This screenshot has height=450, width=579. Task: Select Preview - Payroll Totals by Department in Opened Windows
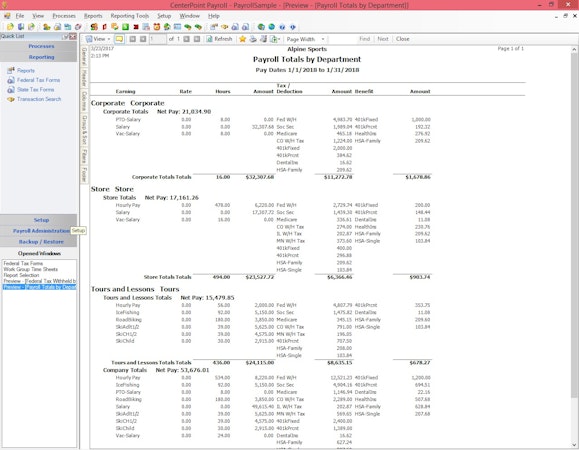(x=40, y=287)
